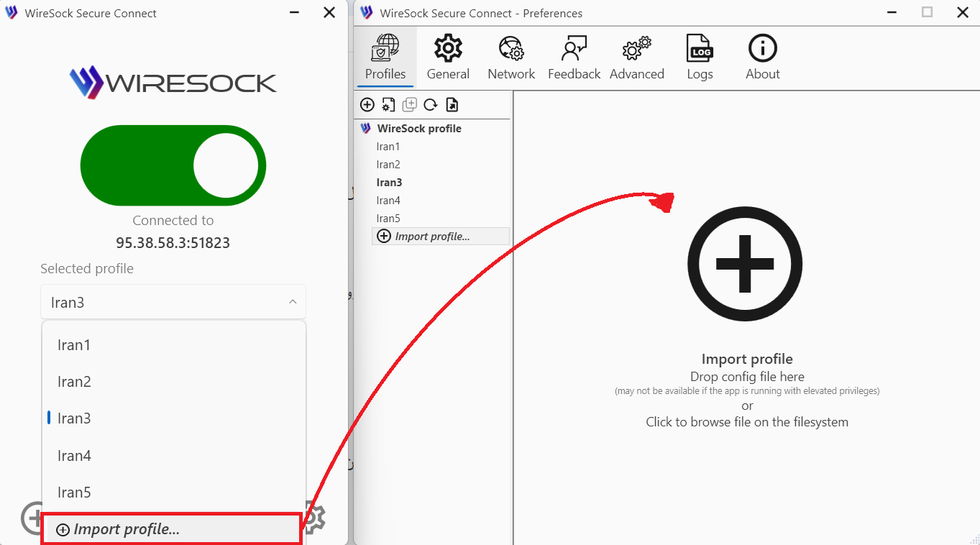Minimize the Preferences window

click(x=892, y=12)
